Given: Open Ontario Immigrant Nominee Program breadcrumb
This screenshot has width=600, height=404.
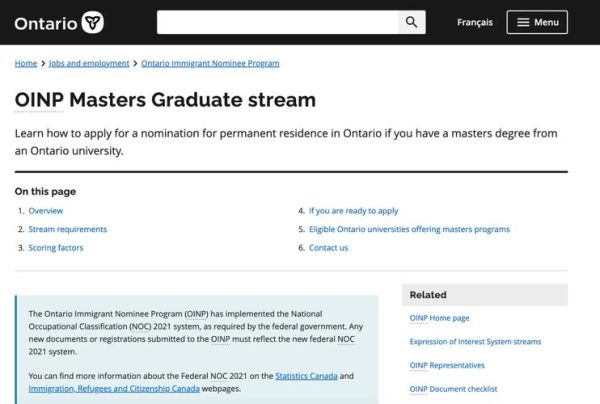Looking at the screenshot, I should [210, 63].
